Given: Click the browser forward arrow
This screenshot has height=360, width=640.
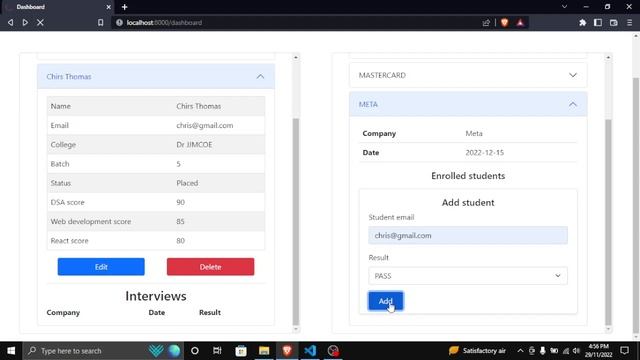Looking at the screenshot, I should coord(25,22).
